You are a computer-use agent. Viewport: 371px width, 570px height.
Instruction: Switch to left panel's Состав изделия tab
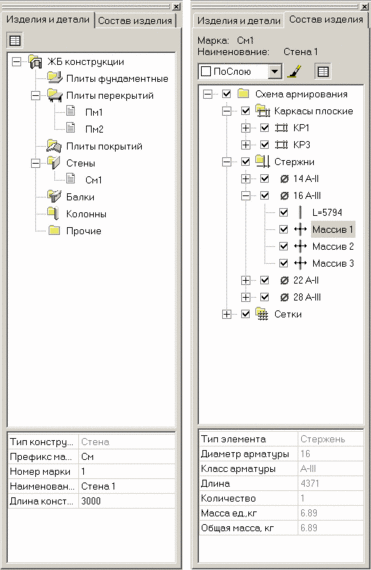[135, 21]
